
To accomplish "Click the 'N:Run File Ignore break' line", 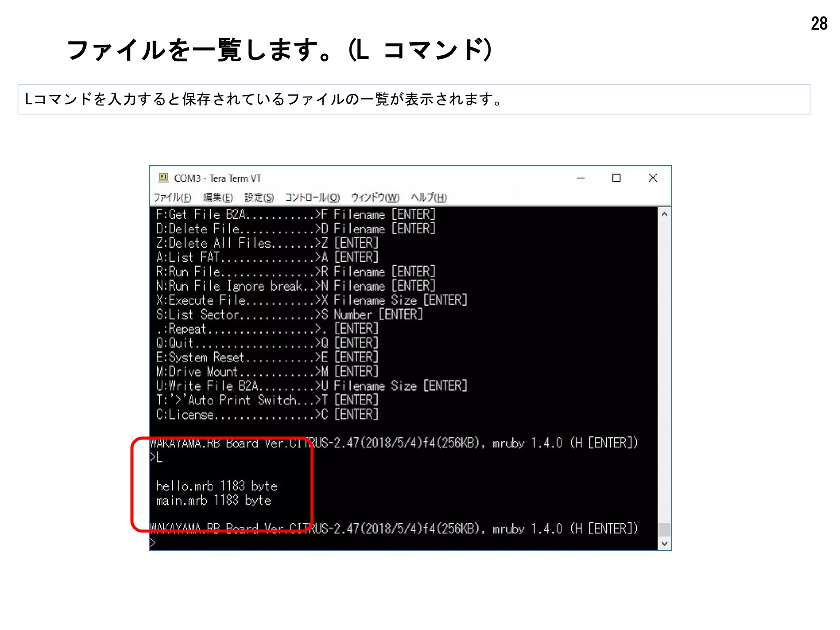I will point(295,286).
